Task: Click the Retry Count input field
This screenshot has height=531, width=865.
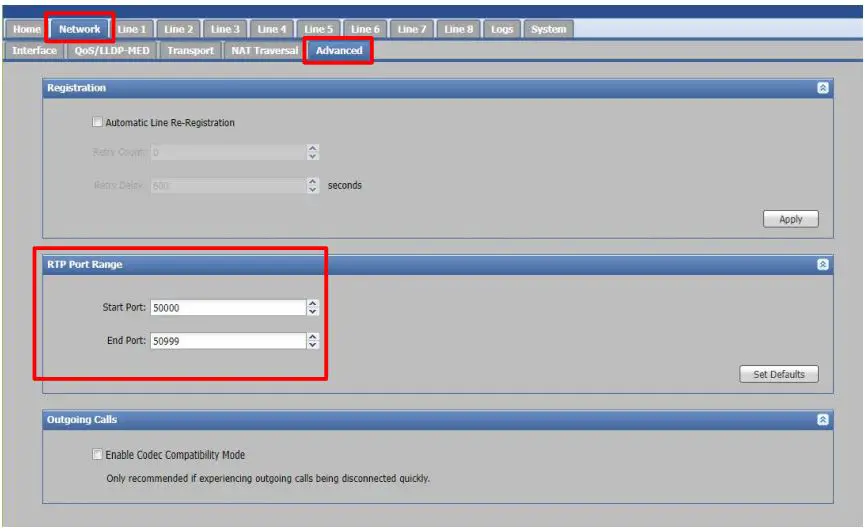Action: coord(228,152)
